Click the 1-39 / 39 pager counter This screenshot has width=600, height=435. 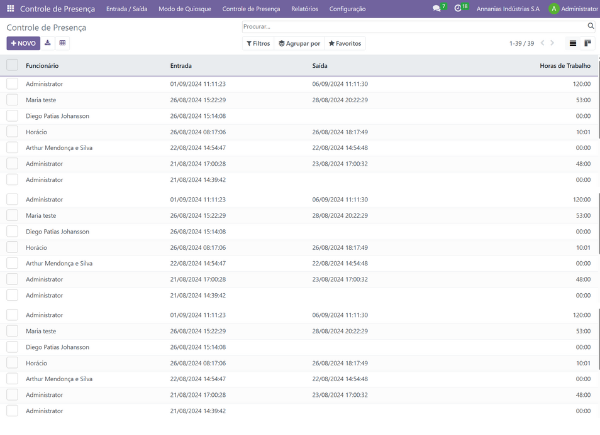click(x=522, y=44)
